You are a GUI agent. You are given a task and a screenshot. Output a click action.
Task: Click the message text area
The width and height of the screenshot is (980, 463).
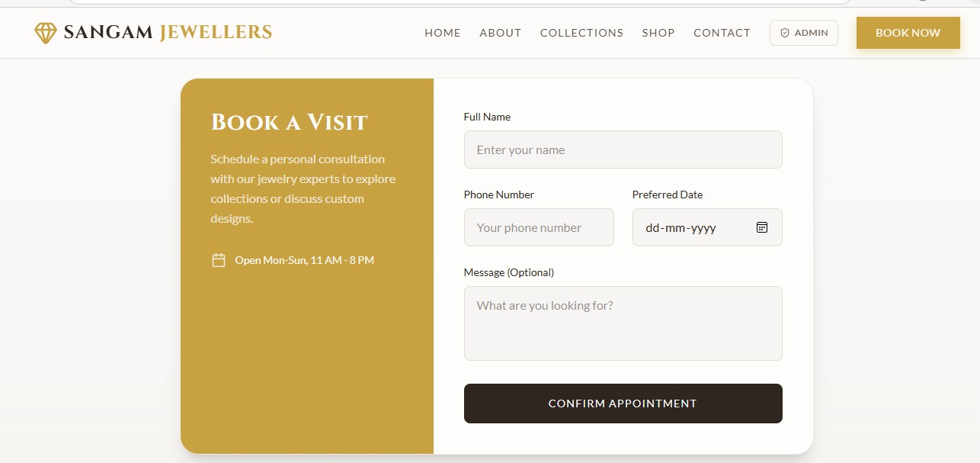pos(623,323)
